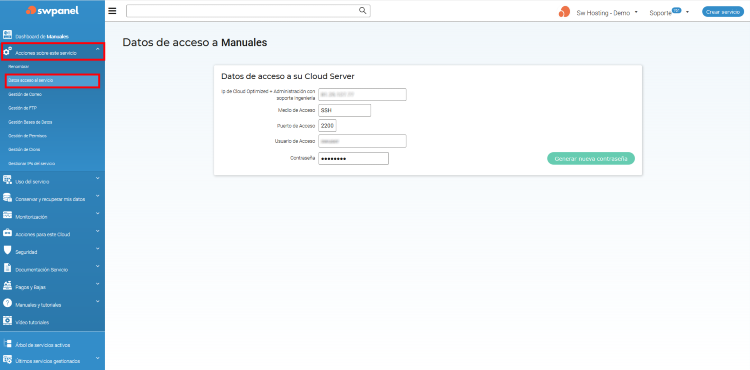Collapse Acciones sobre este servicio chevron
750x370 pixels.
click(98, 49)
